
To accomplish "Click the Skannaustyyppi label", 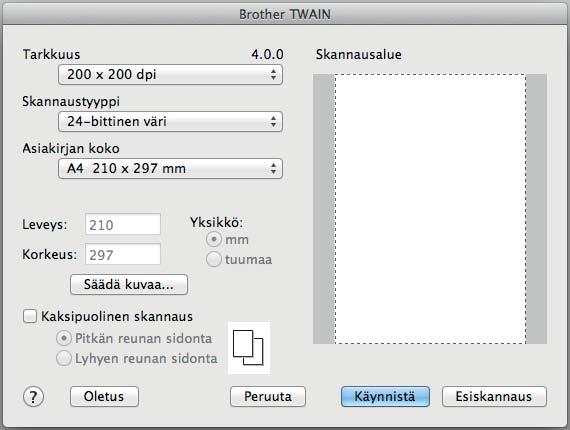I will [x=71, y=101].
